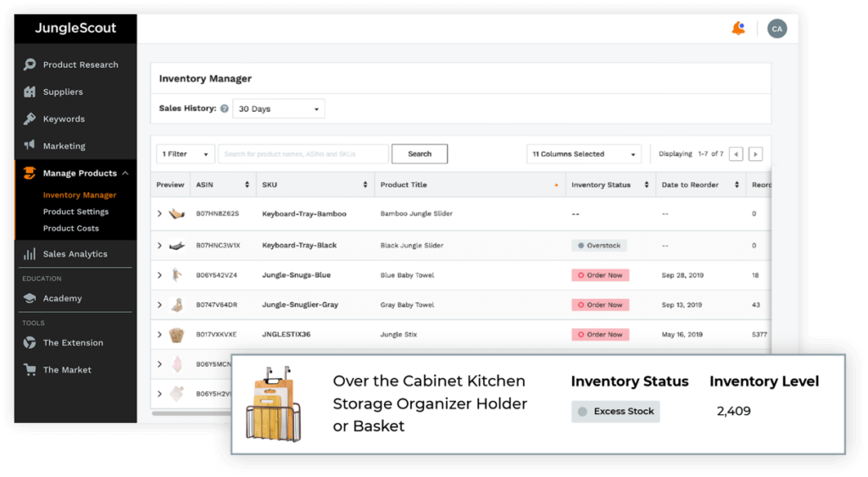
Task: Click the Sales Analytics bar chart icon
Action: [30, 253]
